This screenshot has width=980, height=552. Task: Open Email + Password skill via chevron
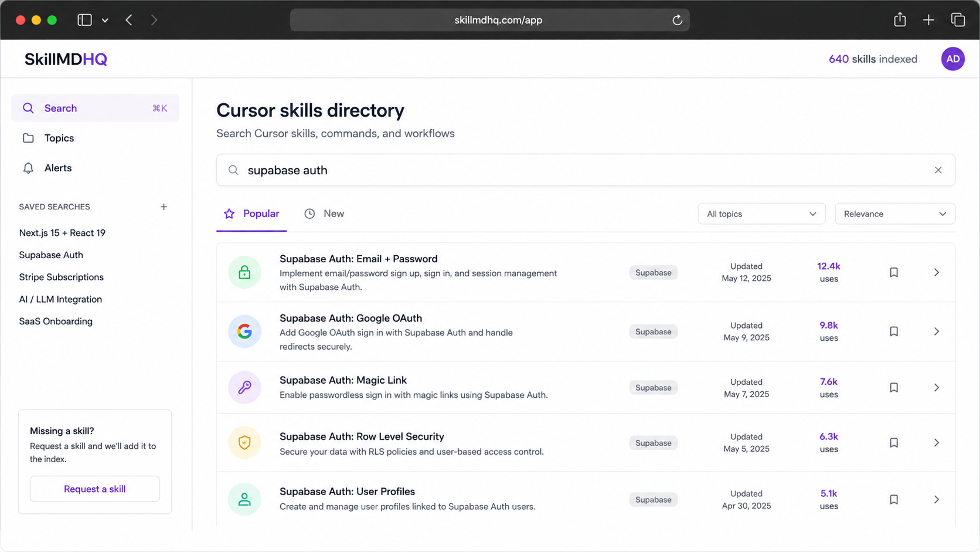click(936, 272)
